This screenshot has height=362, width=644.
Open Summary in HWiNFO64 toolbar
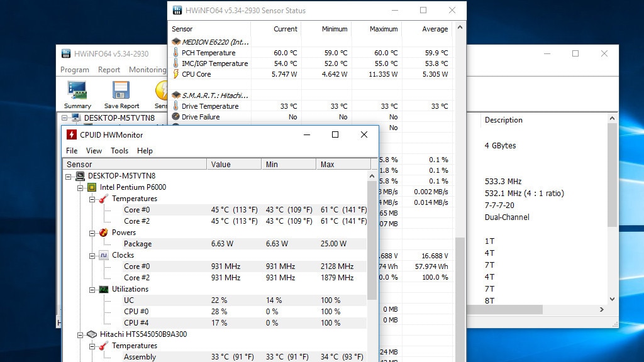77,95
